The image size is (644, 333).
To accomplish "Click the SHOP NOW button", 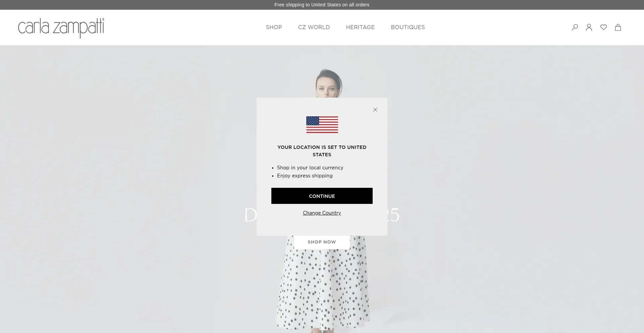I will point(322,242).
